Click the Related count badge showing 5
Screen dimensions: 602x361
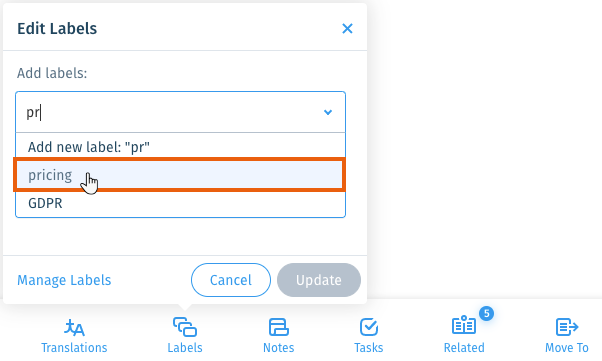486,314
